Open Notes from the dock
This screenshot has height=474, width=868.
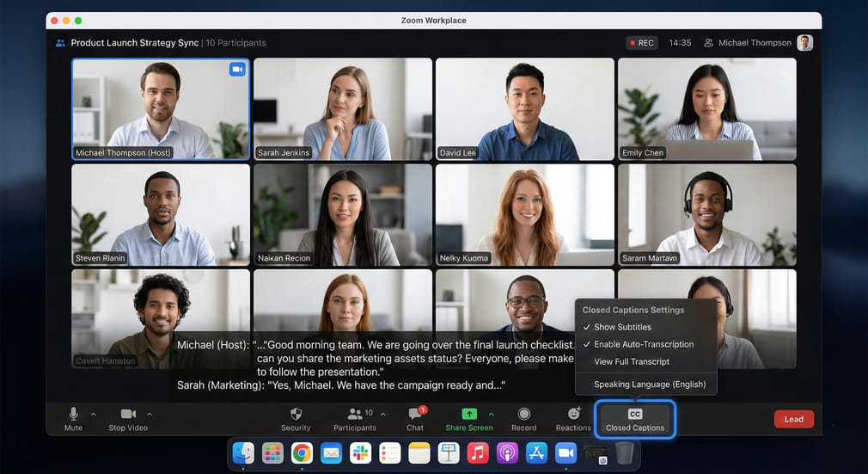click(419, 453)
